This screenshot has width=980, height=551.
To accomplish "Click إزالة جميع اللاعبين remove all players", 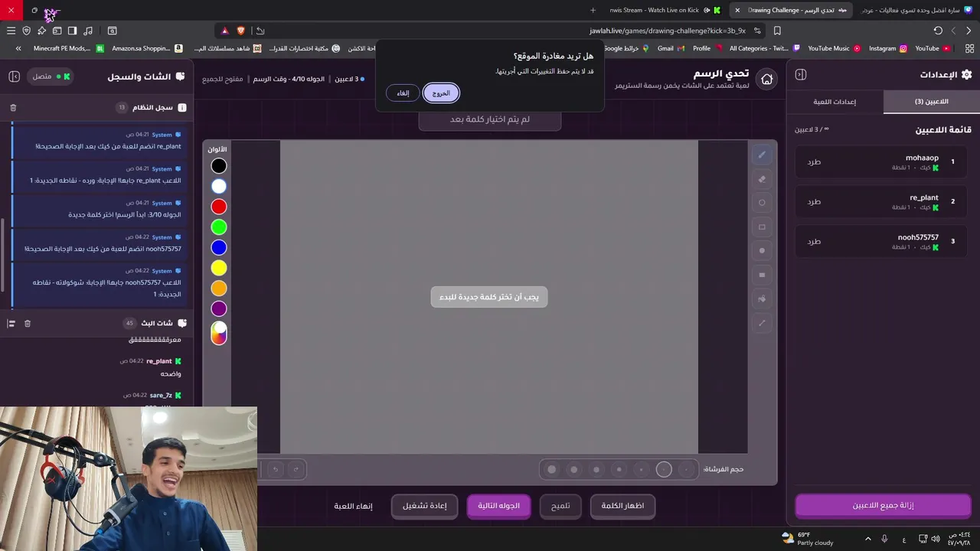I will [883, 506].
